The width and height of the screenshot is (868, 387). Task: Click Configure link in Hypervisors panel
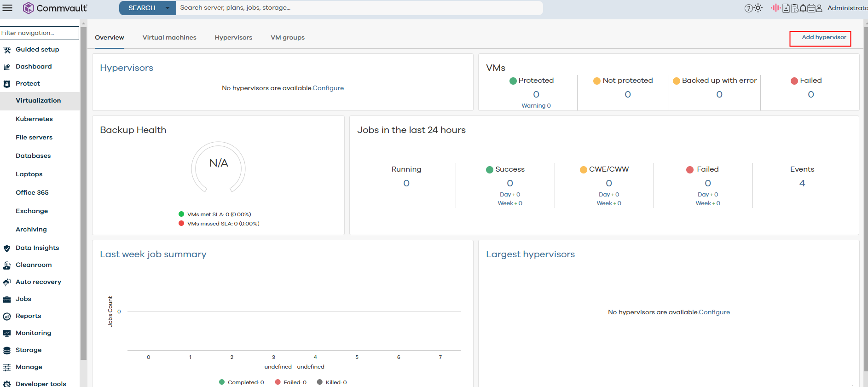[x=328, y=88]
